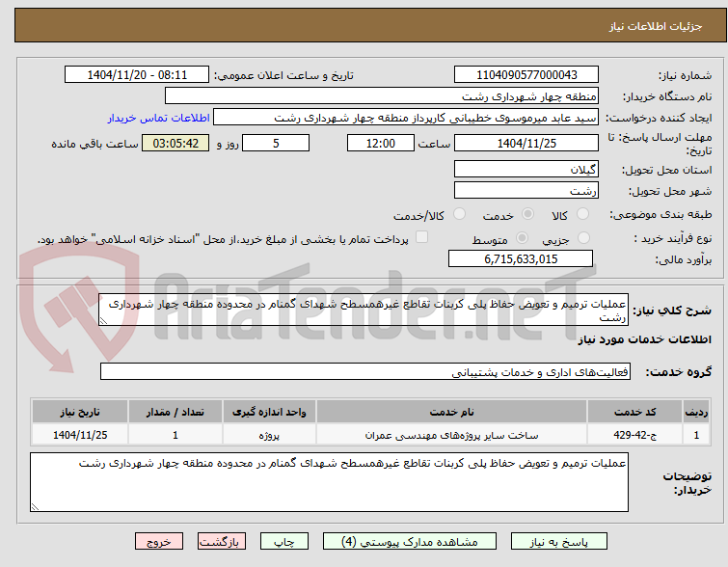Click the buyer organization name field
This screenshot has width=728, height=567.
(x=382, y=96)
